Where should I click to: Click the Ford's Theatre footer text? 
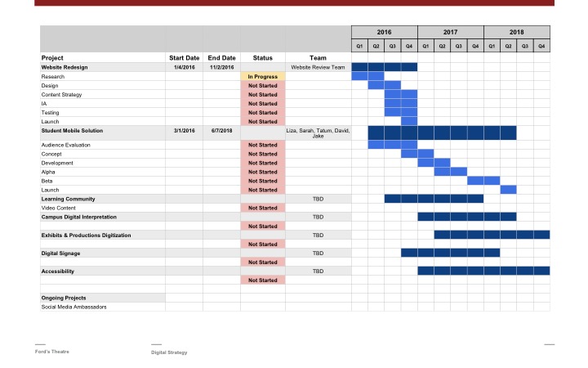[x=52, y=352]
